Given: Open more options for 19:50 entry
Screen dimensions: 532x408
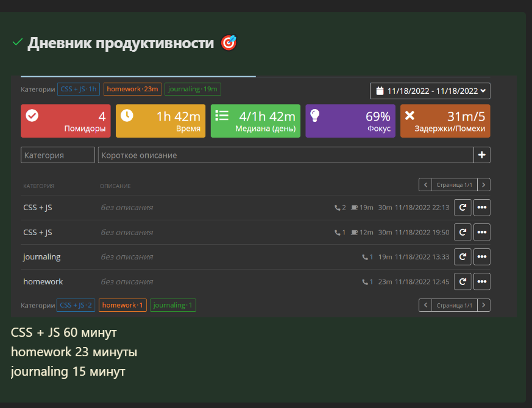Looking at the screenshot, I should (482, 233).
